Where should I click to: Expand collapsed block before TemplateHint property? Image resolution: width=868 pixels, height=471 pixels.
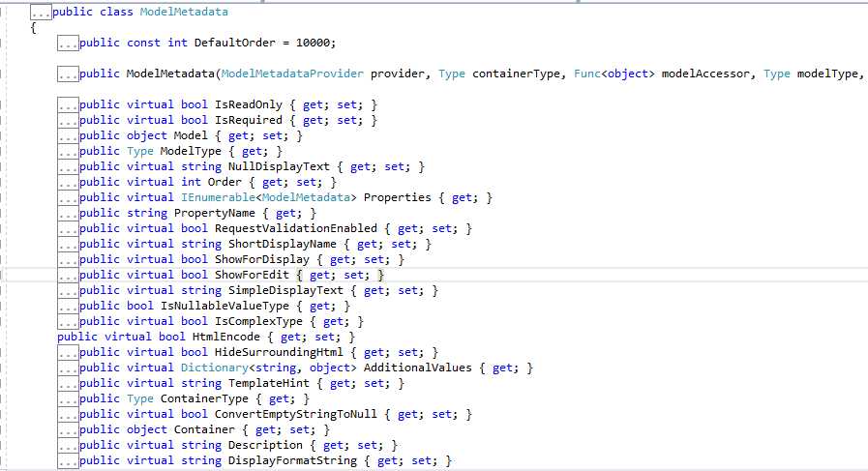click(68, 384)
